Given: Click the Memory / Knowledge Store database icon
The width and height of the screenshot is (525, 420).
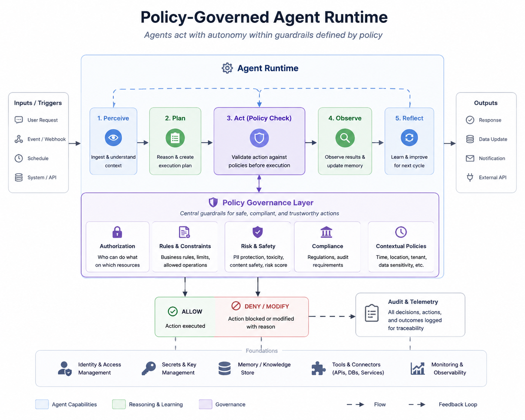Looking at the screenshot, I should coord(225,368).
